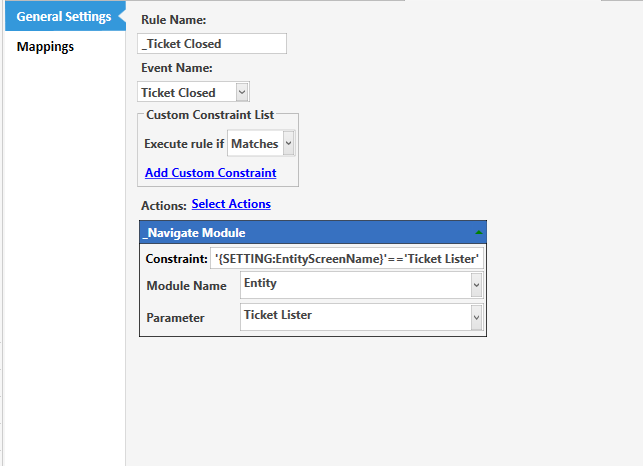Click the Event Name label
Screen dimensions: 643x466
point(177,68)
